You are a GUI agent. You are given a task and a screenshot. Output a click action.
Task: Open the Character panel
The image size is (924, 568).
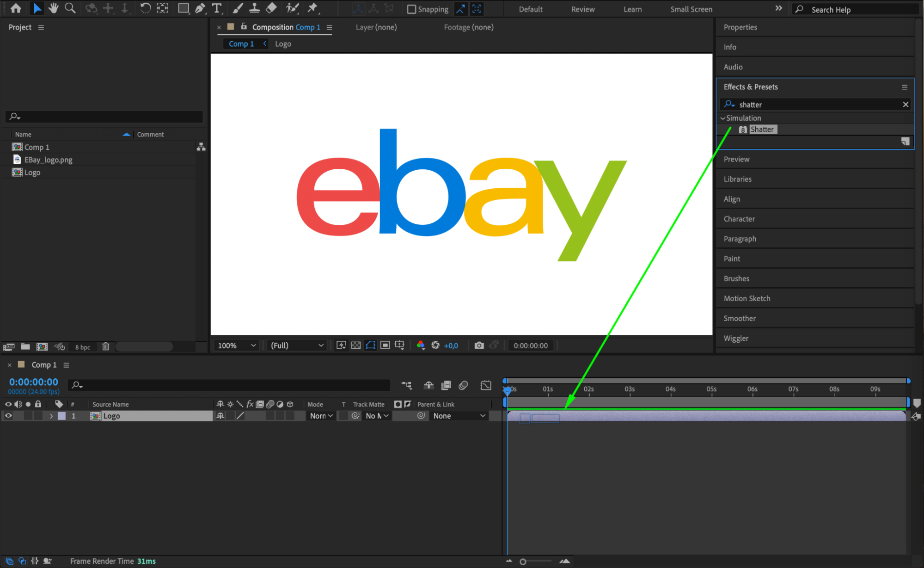(x=739, y=219)
